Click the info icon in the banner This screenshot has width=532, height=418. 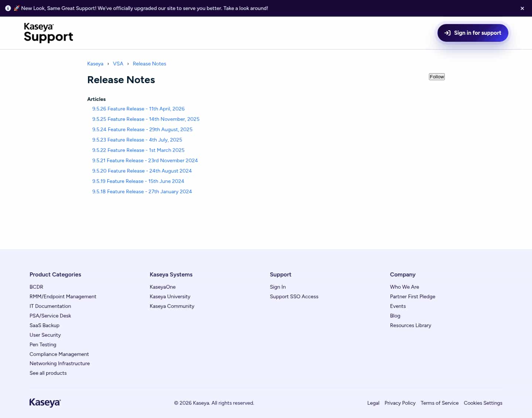8,8
